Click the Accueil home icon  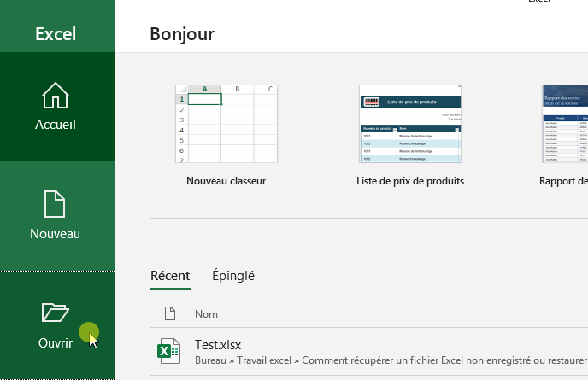point(56,96)
